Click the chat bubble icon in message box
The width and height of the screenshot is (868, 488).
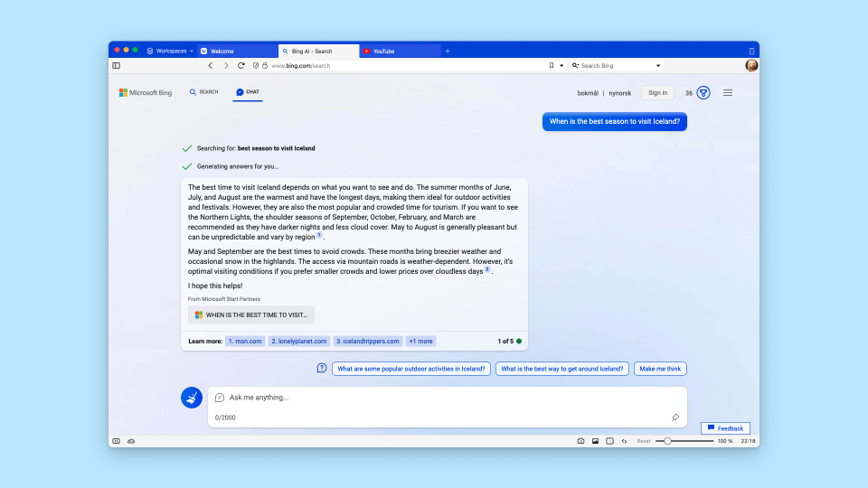click(x=219, y=398)
